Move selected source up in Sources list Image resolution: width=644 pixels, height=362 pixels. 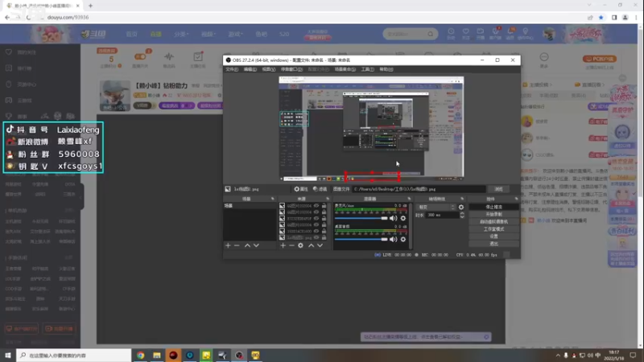click(x=311, y=245)
